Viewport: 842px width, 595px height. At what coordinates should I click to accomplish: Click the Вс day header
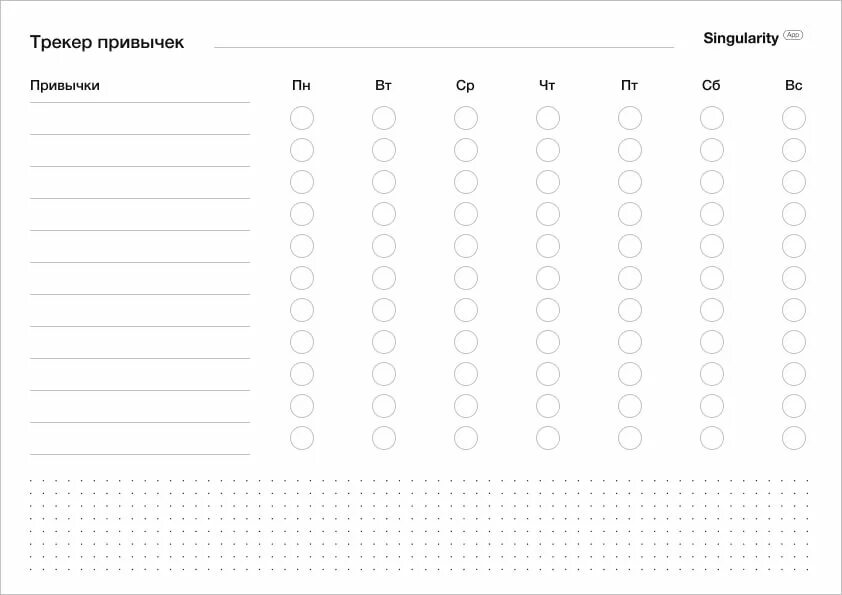794,85
